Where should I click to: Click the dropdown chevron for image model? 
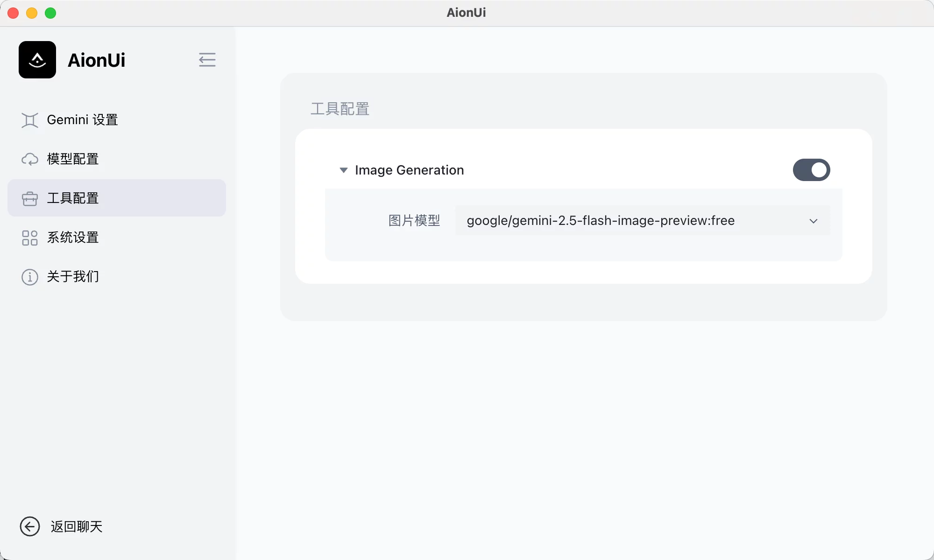[x=814, y=221]
